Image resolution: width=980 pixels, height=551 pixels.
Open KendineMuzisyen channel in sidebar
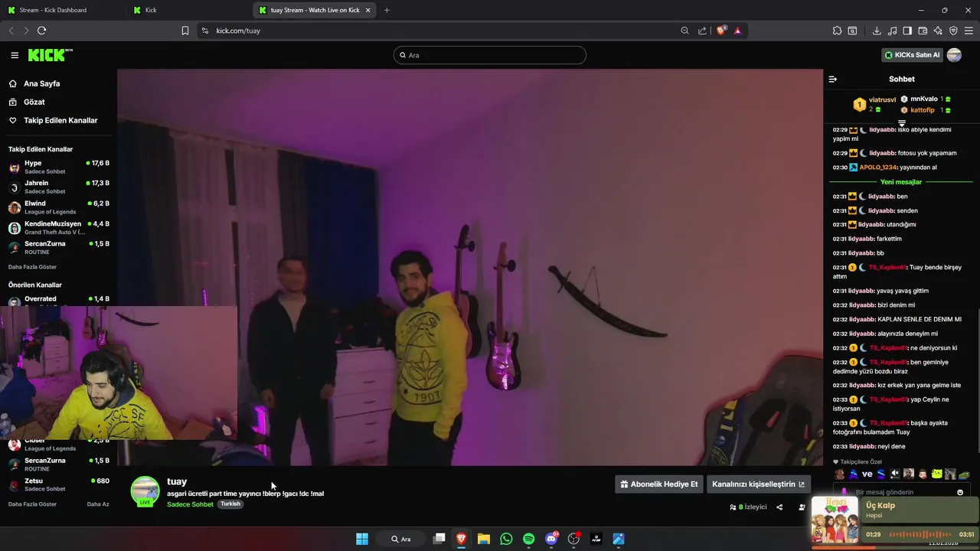pyautogui.click(x=59, y=227)
